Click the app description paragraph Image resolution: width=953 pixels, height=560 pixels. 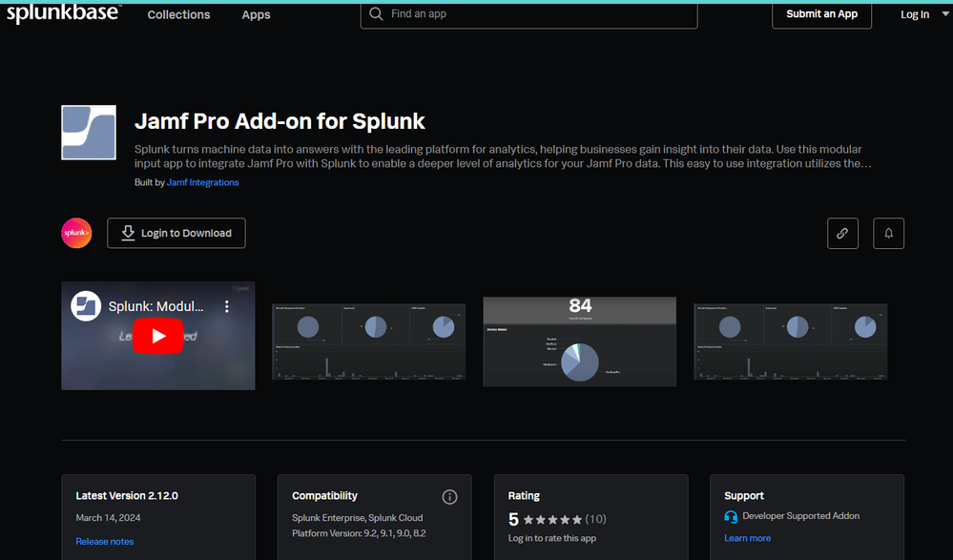coord(504,156)
